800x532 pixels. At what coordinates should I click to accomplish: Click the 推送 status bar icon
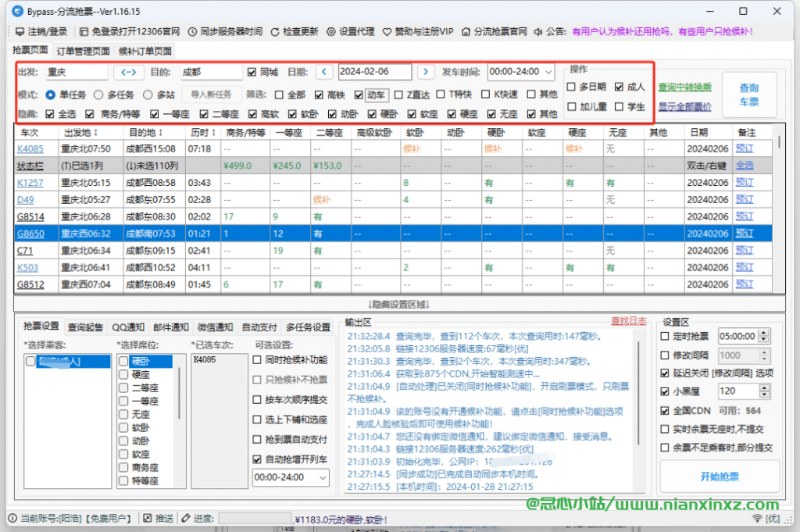point(148,518)
